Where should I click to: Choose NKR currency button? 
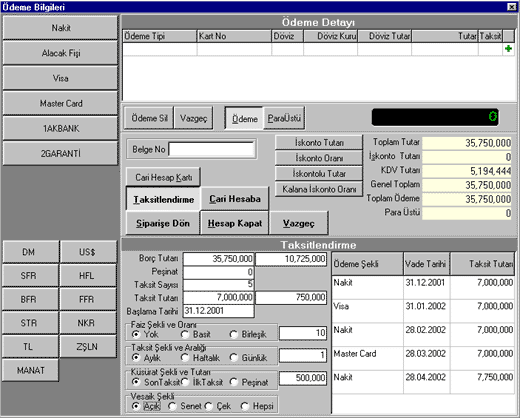pos(88,323)
